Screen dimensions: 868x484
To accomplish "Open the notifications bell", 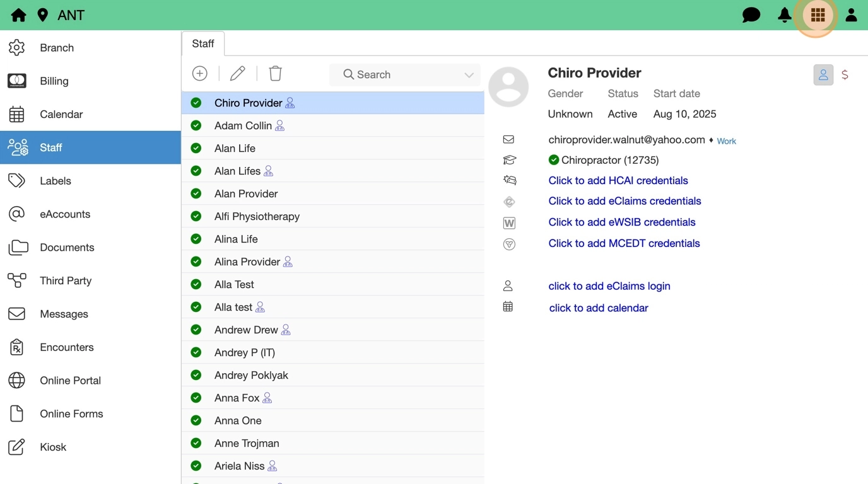I will tap(784, 15).
